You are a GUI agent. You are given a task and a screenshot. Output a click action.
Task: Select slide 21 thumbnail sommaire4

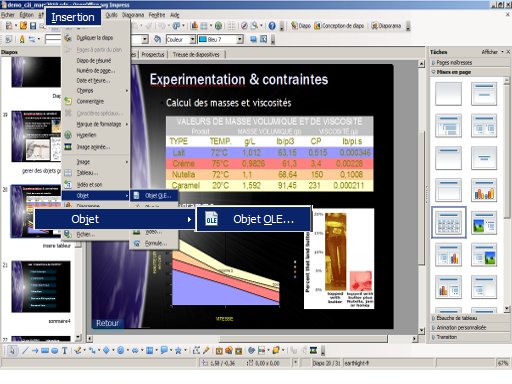tap(41, 286)
